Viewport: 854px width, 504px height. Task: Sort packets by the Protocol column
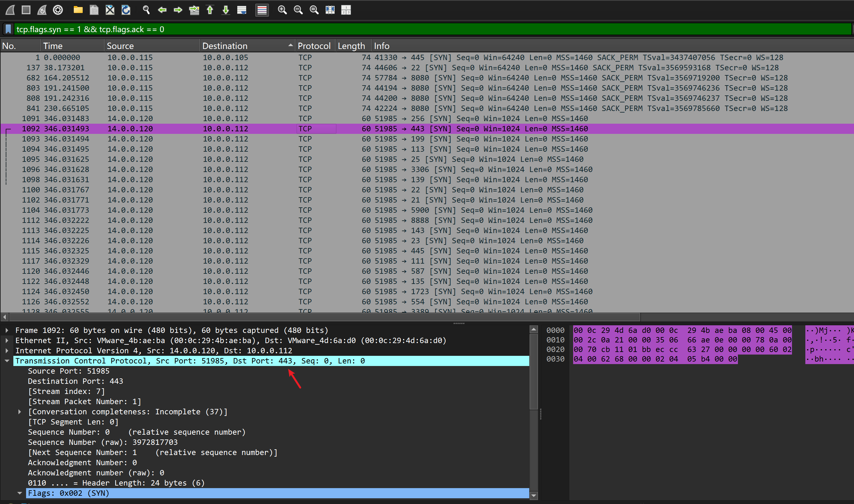[314, 46]
